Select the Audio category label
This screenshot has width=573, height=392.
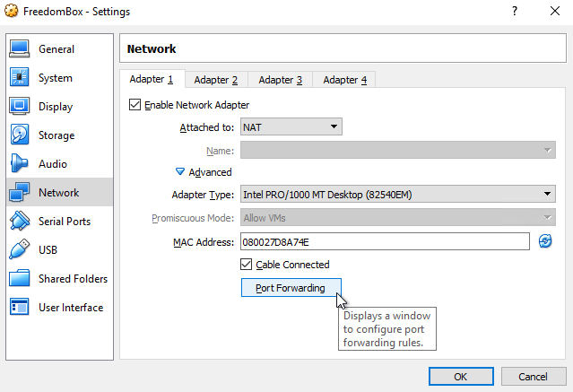click(x=53, y=164)
